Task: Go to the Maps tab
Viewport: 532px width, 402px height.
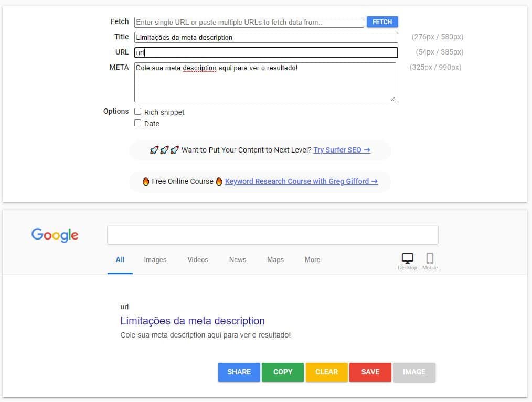Action: [x=275, y=259]
